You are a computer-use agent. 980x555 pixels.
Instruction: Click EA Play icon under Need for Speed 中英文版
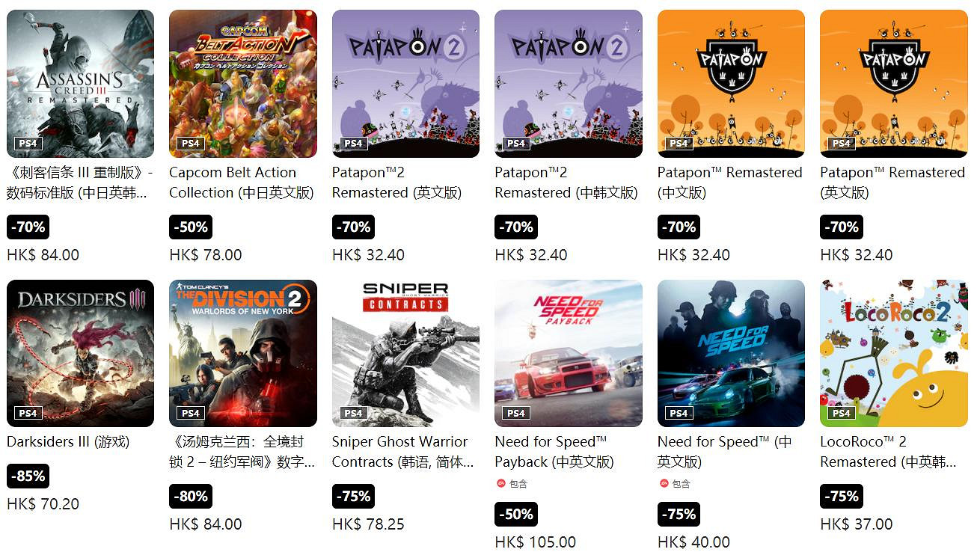coord(664,484)
